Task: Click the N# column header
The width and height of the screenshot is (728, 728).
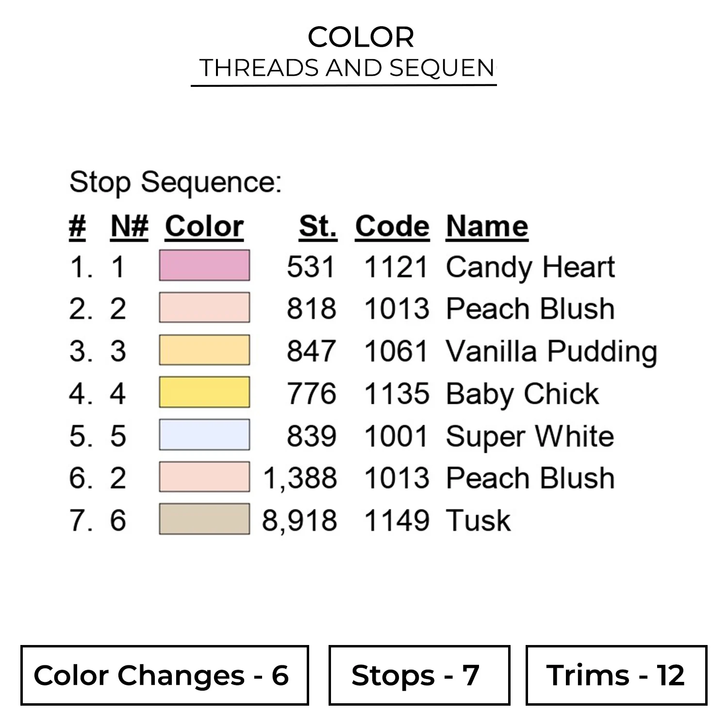Action: pos(129,227)
